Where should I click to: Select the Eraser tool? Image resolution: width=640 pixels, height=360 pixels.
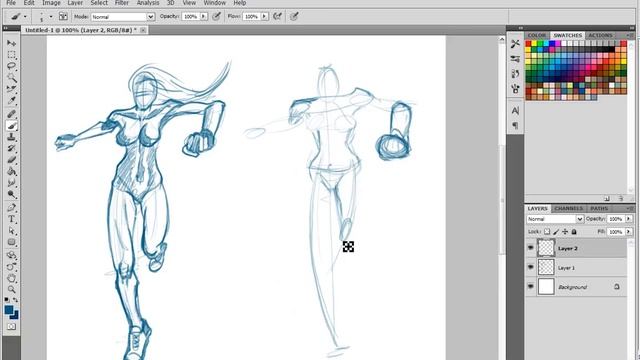(x=11, y=160)
